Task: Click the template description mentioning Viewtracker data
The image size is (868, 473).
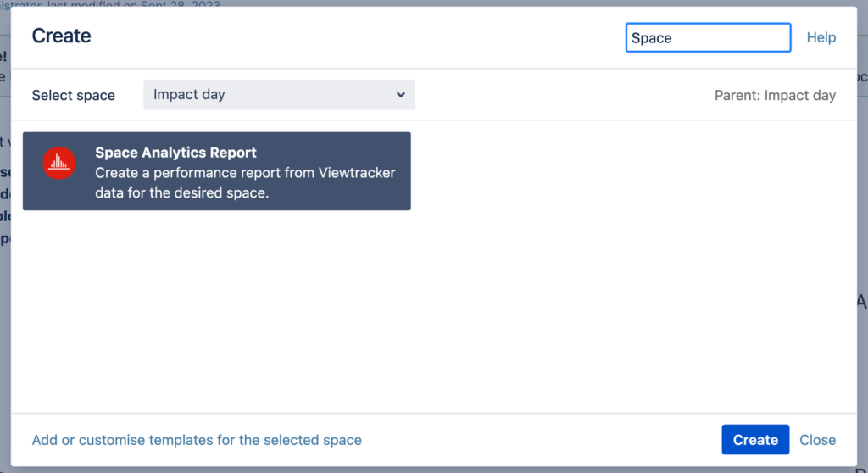Action: [x=245, y=183]
